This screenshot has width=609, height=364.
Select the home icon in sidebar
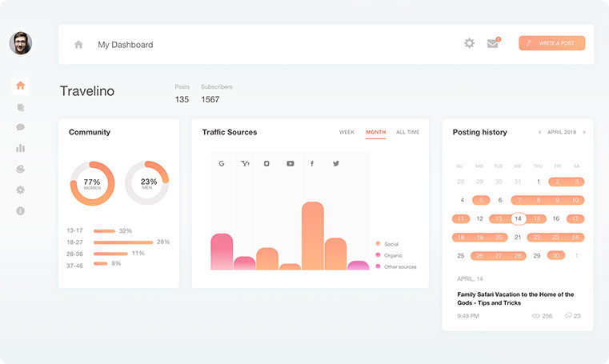tap(21, 86)
